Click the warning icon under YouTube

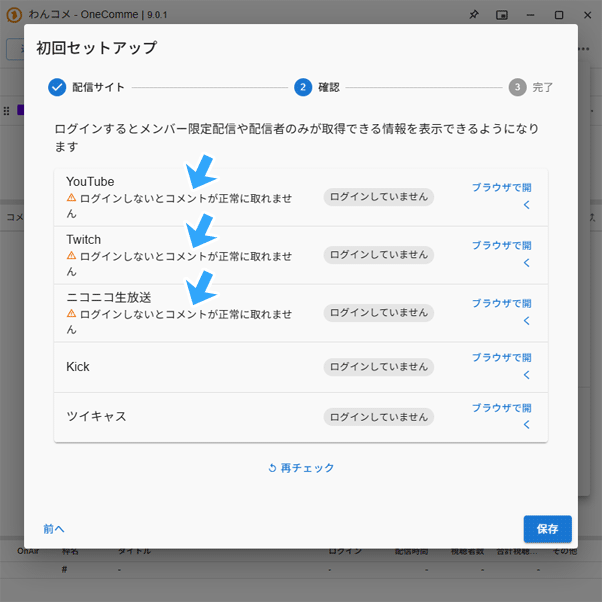coord(71,197)
